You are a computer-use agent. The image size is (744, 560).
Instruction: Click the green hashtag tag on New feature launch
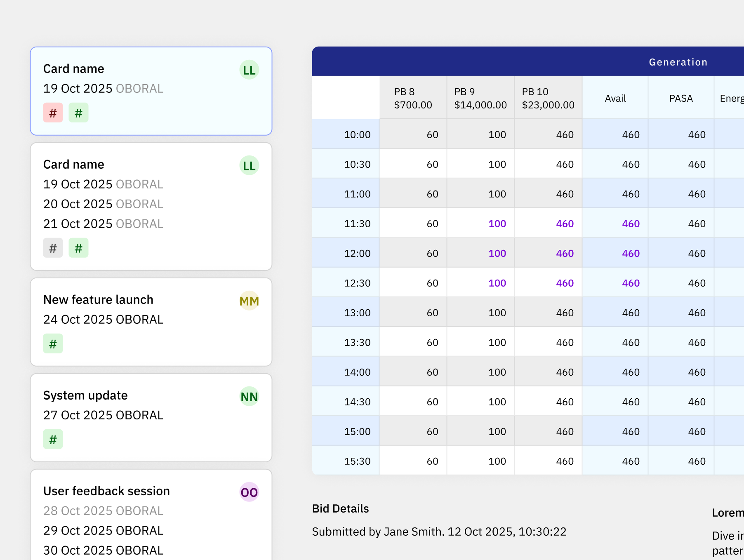point(53,344)
